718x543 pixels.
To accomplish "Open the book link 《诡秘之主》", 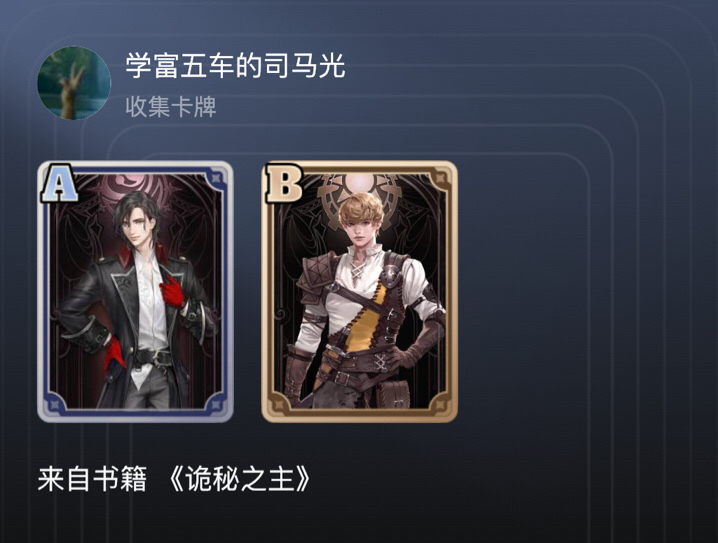I will tap(239, 479).
